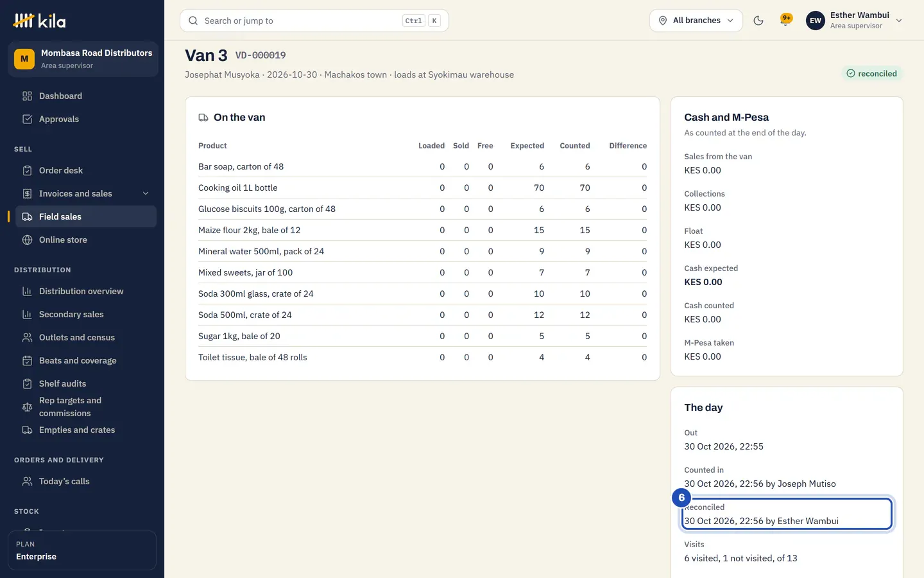Click the Online store globe icon
Screen dimensions: 924x578
[x=27, y=240]
